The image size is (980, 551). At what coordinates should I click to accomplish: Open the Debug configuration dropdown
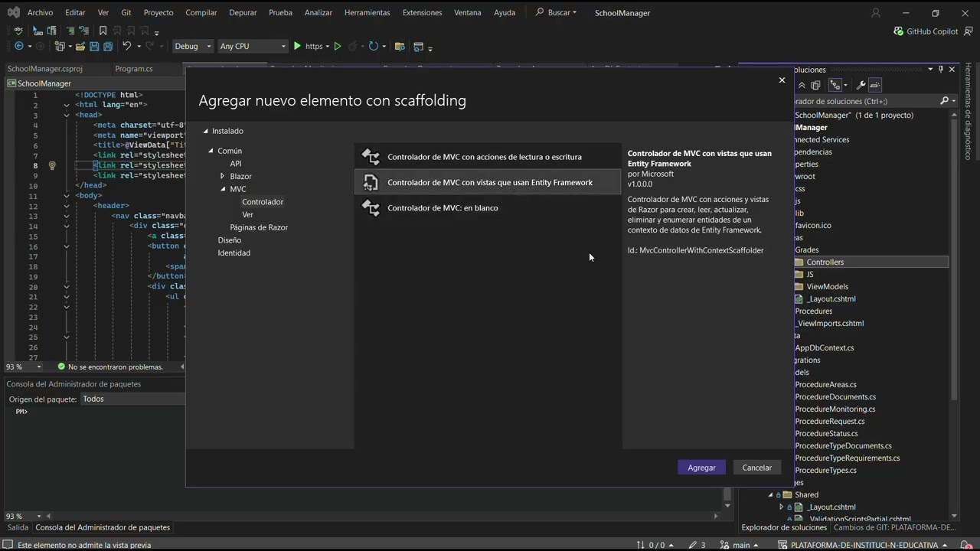pos(193,47)
